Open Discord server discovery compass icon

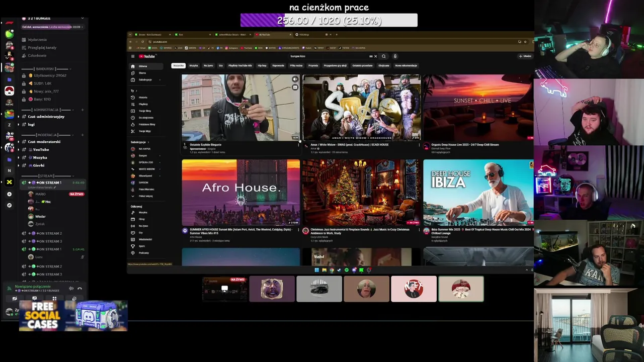(x=9, y=205)
